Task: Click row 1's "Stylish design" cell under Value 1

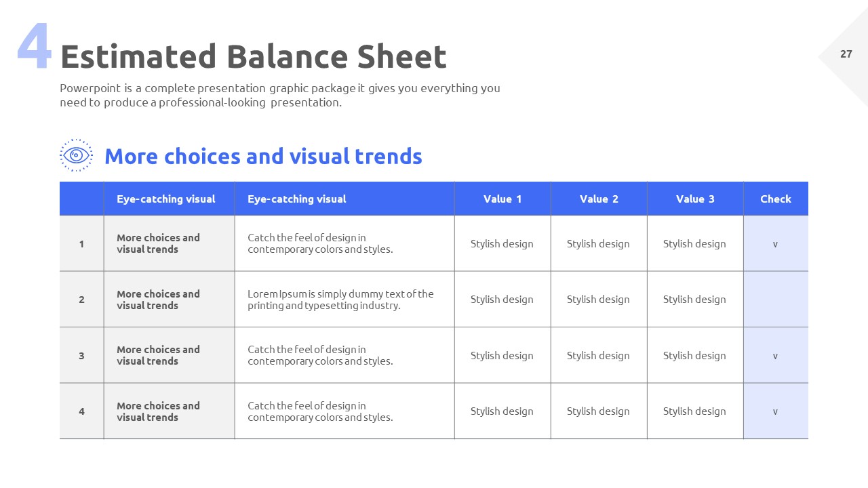Action: point(502,244)
